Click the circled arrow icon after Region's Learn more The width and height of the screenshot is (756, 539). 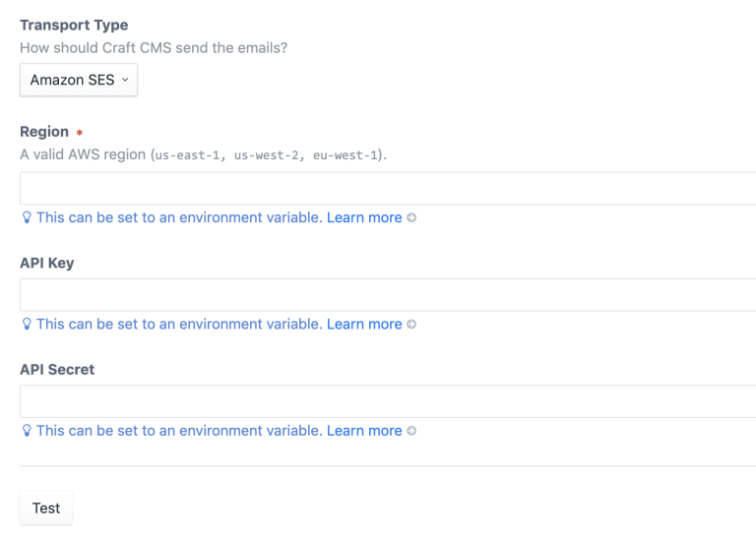click(411, 217)
